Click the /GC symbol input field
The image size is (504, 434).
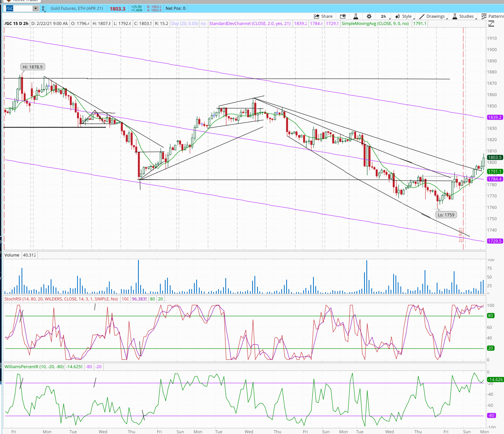point(19,8)
